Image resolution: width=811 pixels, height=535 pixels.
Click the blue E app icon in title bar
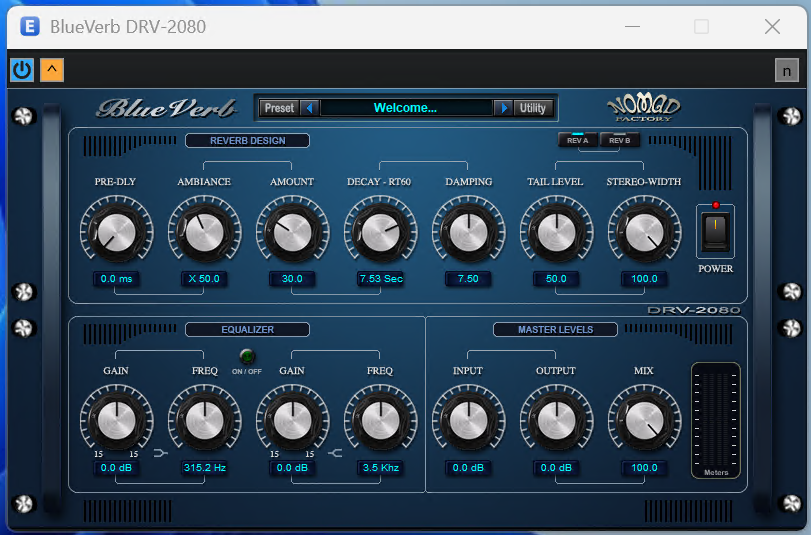point(29,26)
